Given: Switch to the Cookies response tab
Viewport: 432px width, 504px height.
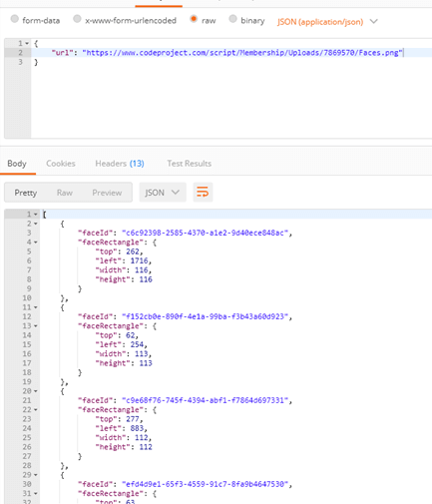Looking at the screenshot, I should tap(61, 164).
